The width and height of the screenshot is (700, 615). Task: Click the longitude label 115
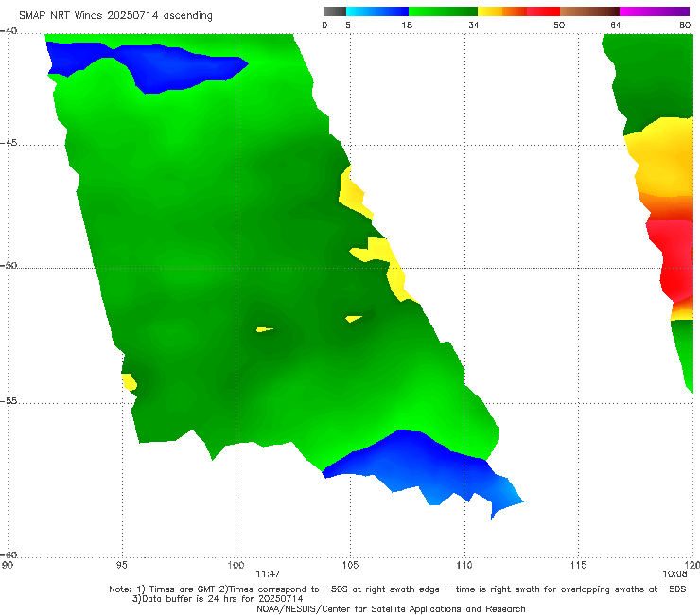(579, 565)
